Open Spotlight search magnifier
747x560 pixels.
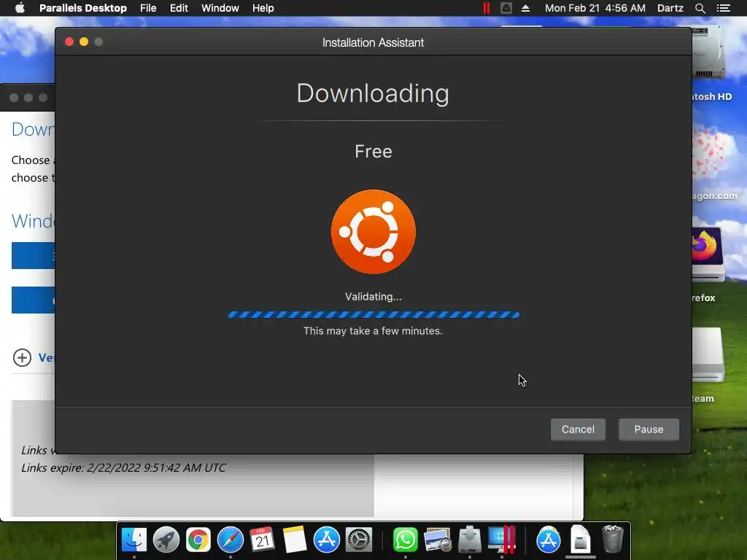click(700, 8)
